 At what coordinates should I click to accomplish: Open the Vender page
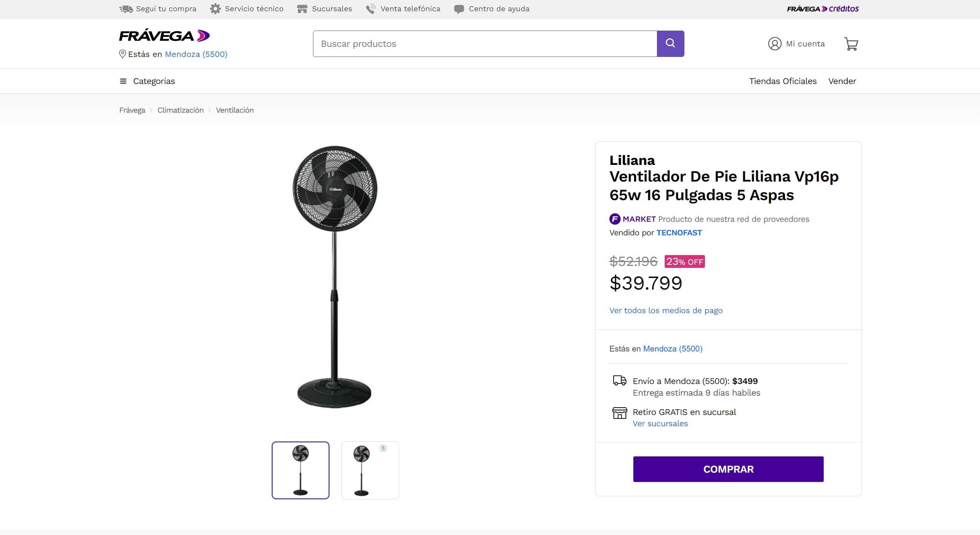(842, 81)
